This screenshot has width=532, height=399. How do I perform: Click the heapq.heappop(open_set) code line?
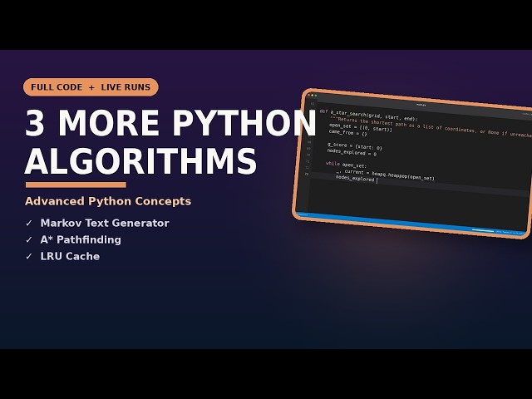click(385, 175)
